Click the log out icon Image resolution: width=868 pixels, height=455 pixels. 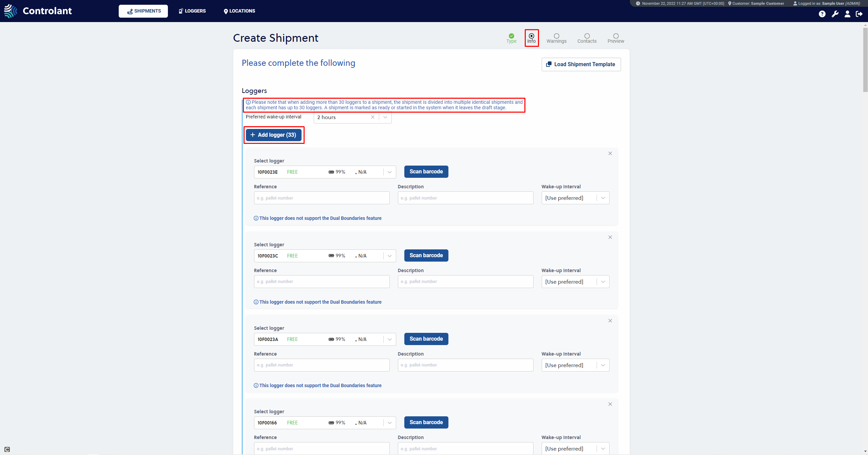tap(859, 14)
